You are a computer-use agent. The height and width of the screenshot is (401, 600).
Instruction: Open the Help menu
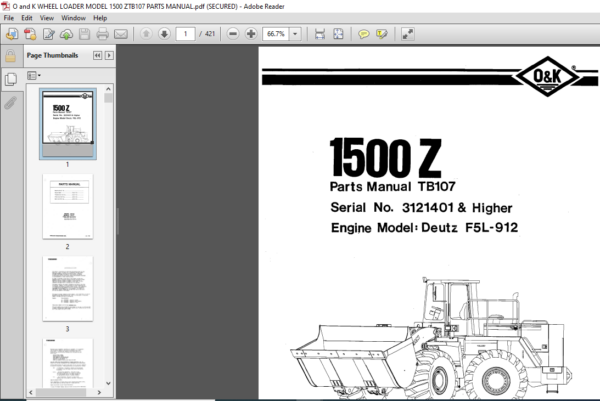pos(100,18)
